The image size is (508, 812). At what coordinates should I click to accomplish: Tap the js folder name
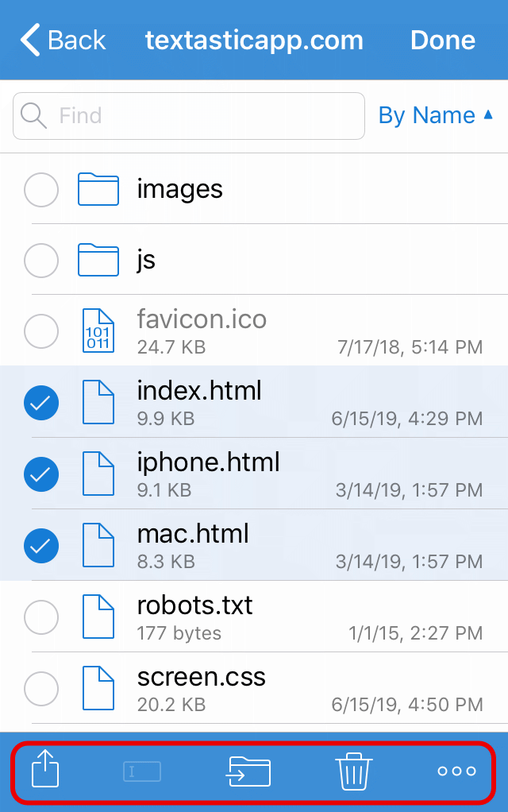(146, 260)
